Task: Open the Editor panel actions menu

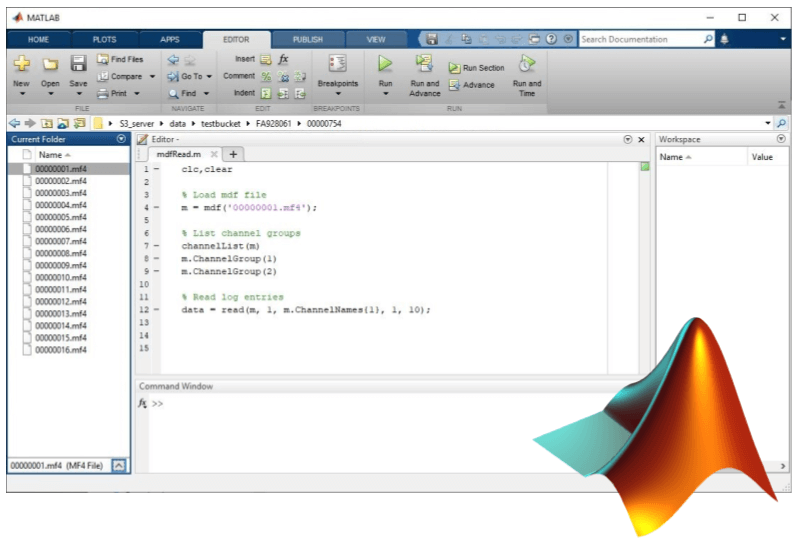Action: tap(628, 139)
